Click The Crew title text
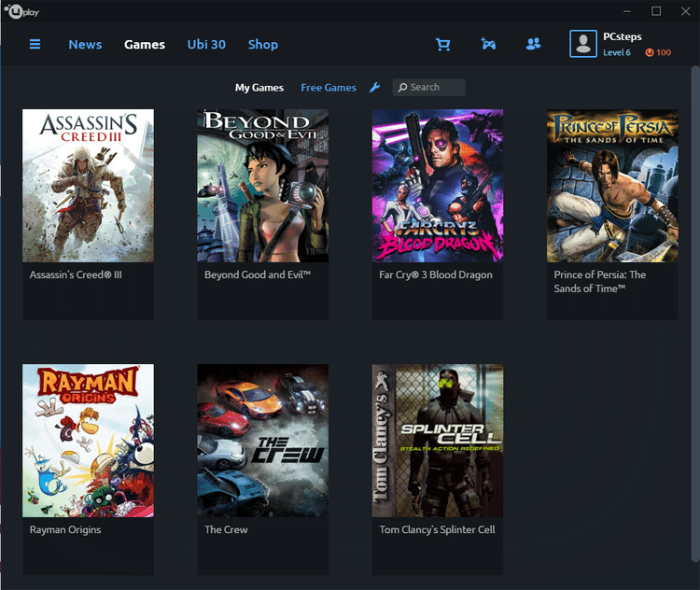 click(226, 529)
